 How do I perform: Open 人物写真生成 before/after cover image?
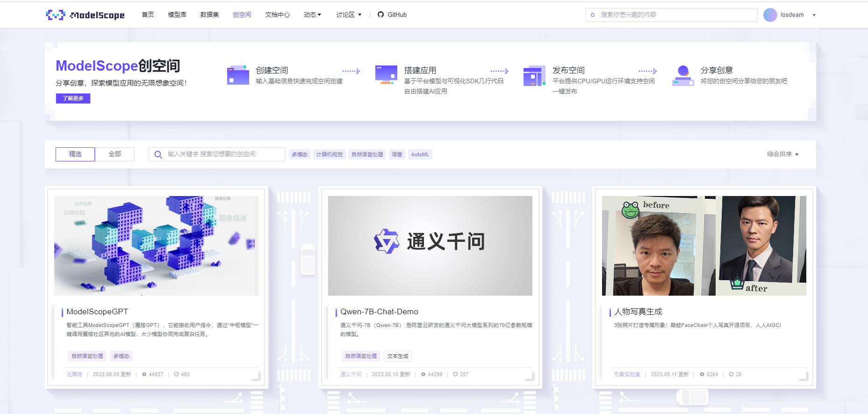point(704,246)
